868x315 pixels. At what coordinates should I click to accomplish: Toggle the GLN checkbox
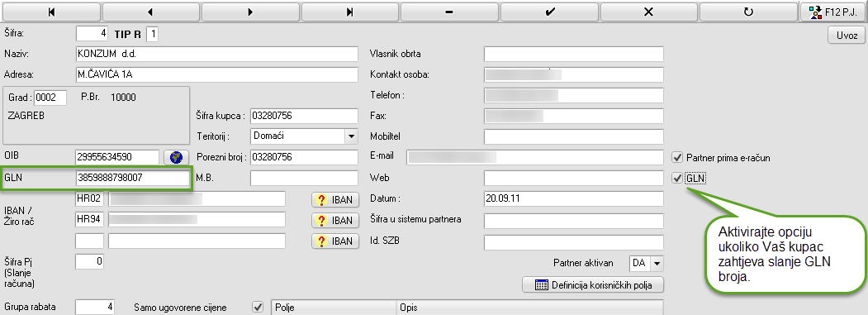[677, 179]
